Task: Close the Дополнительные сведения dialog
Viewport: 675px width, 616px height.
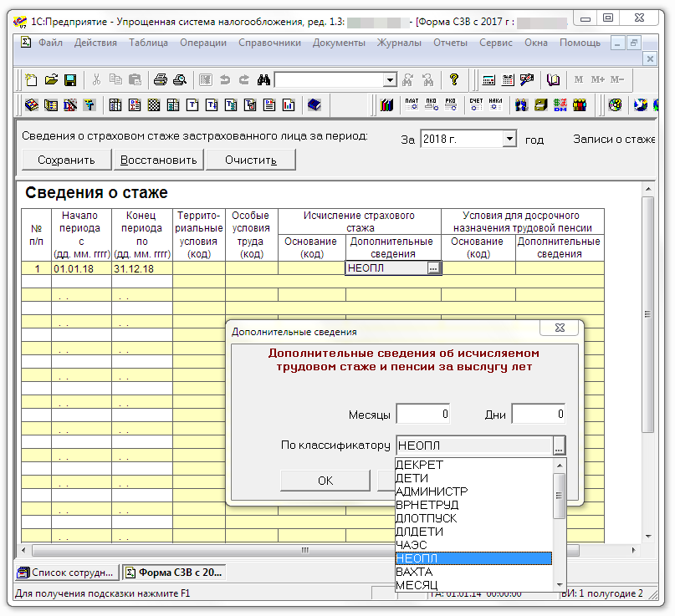Action: [x=560, y=328]
